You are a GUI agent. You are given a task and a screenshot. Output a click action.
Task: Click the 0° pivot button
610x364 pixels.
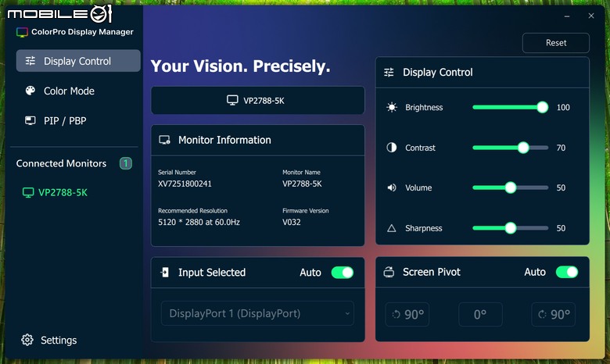tap(480, 314)
